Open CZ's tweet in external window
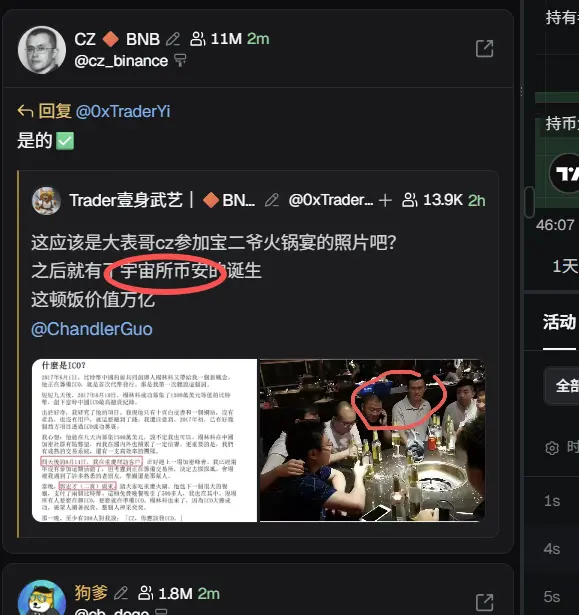Viewport: 579px width, 615px height. [x=484, y=49]
